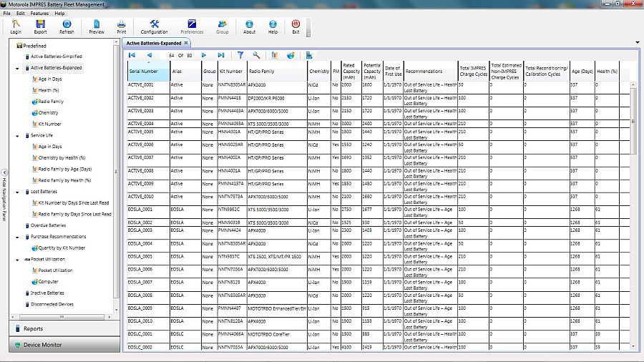Collapse the Purchase Recommendations tree node
This screenshot has width=644, height=362.
17,238
